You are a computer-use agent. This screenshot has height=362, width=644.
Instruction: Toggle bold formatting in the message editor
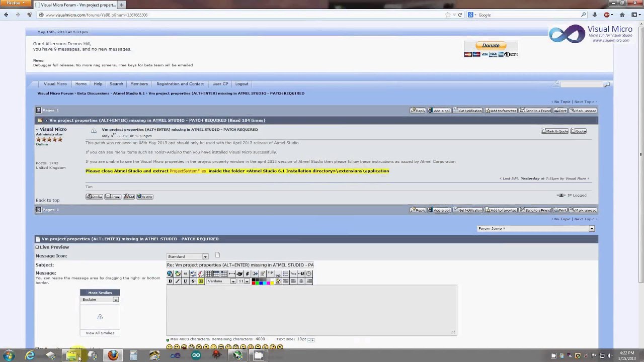coord(170,281)
